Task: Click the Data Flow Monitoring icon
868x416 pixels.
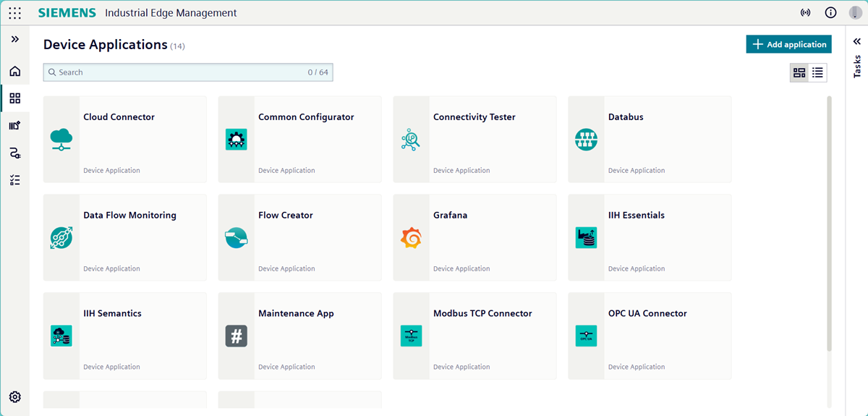Action: click(x=61, y=238)
